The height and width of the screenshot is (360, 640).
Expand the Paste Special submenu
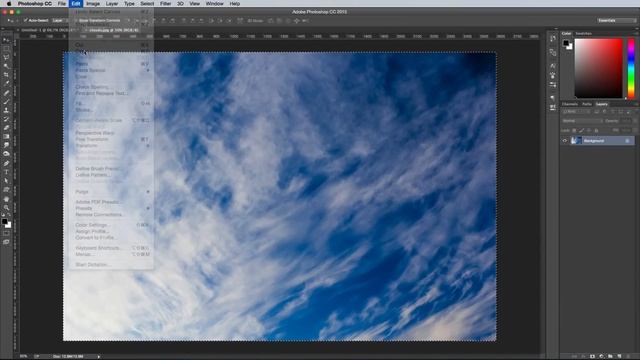112,70
